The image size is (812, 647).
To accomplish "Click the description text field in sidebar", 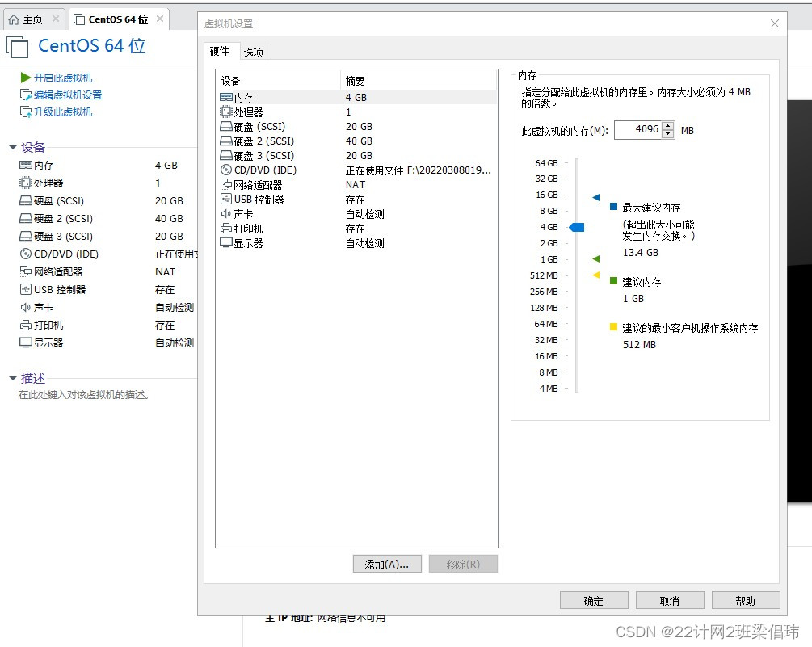I will (84, 395).
